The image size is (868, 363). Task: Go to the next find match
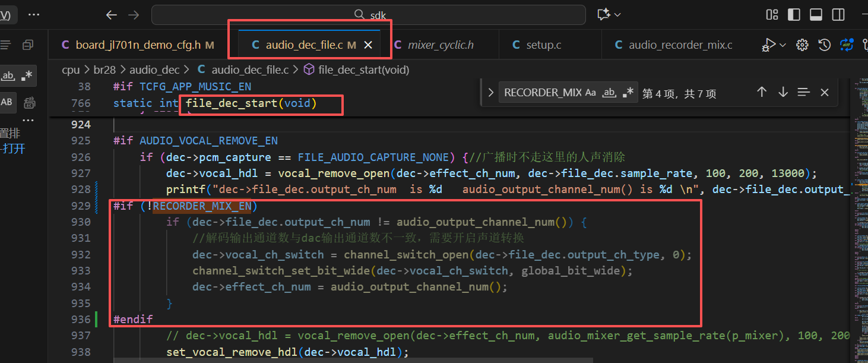783,92
